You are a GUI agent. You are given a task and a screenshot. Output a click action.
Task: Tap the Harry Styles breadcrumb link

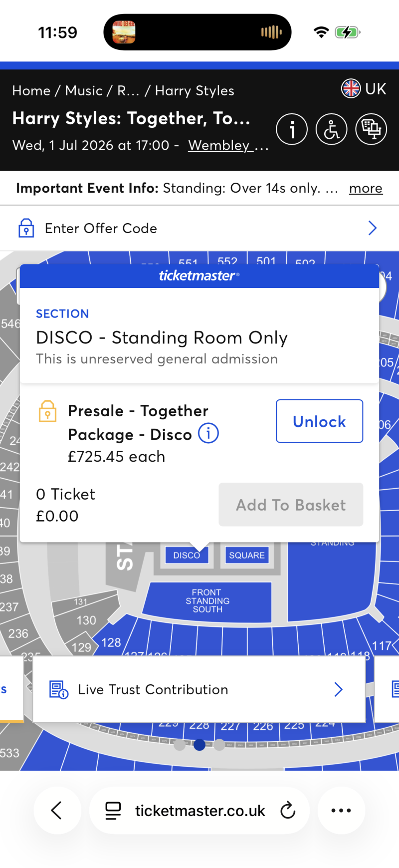pyautogui.click(x=195, y=91)
